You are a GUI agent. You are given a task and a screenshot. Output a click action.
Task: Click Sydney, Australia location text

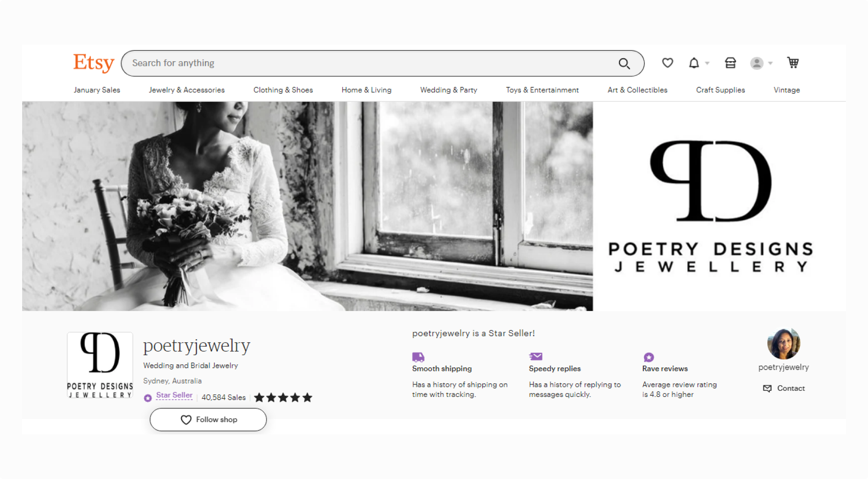click(172, 381)
